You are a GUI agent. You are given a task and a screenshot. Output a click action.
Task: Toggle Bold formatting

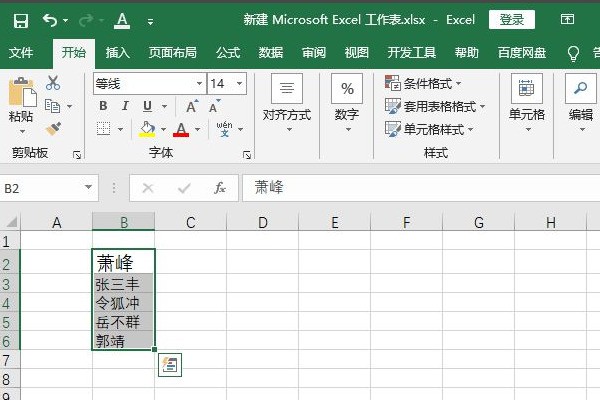(103, 106)
